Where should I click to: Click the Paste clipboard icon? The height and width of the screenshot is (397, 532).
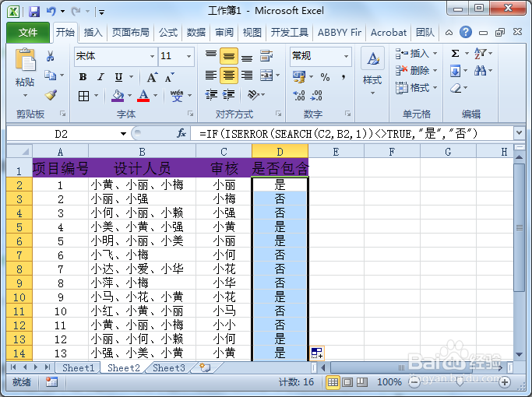(25, 60)
